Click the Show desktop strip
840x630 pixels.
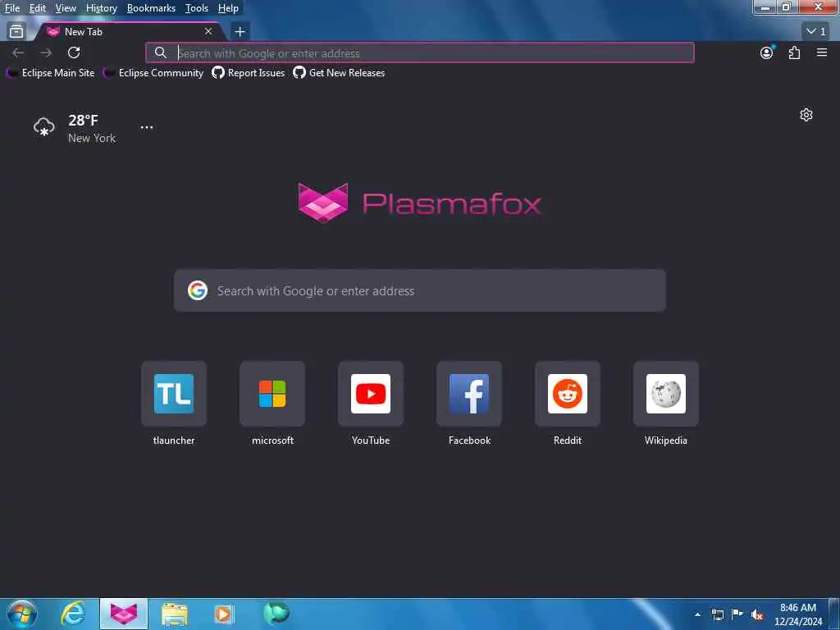tap(834, 614)
